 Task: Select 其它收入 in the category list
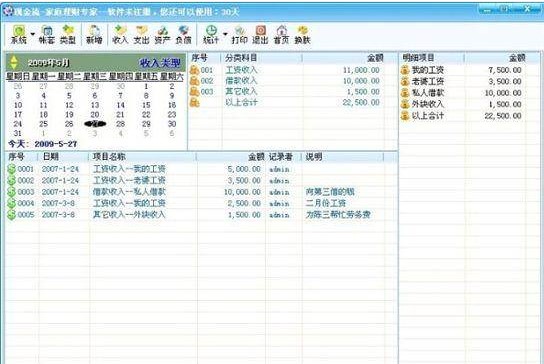[241, 92]
